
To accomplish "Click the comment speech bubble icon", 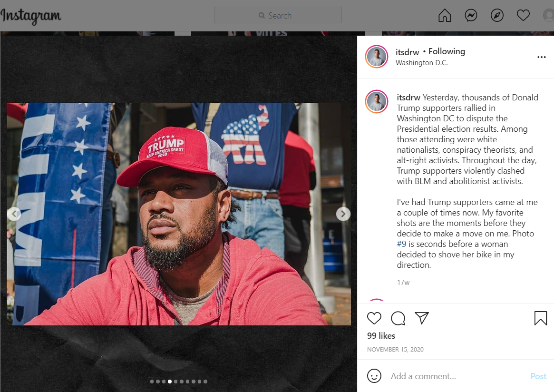I will (x=398, y=318).
